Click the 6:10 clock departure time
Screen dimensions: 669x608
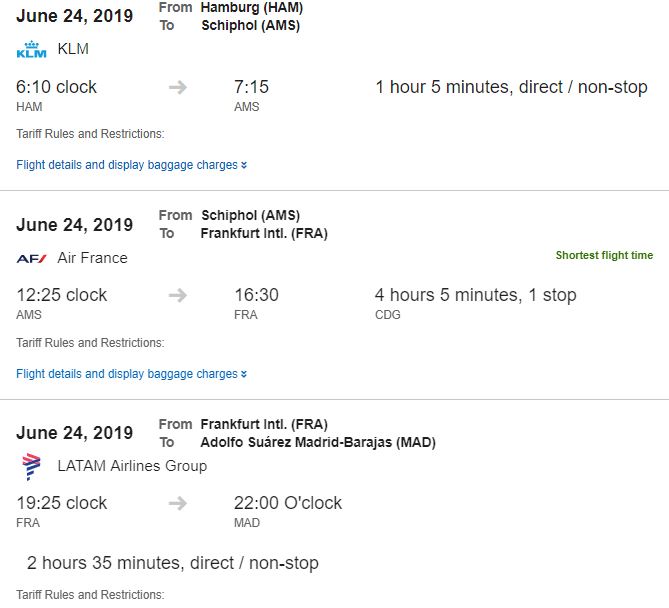(x=57, y=87)
